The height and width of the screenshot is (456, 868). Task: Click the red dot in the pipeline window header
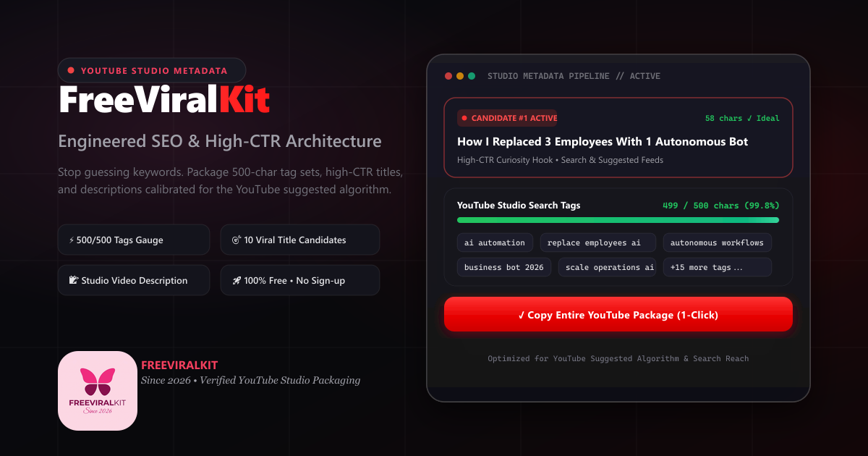[448, 76]
